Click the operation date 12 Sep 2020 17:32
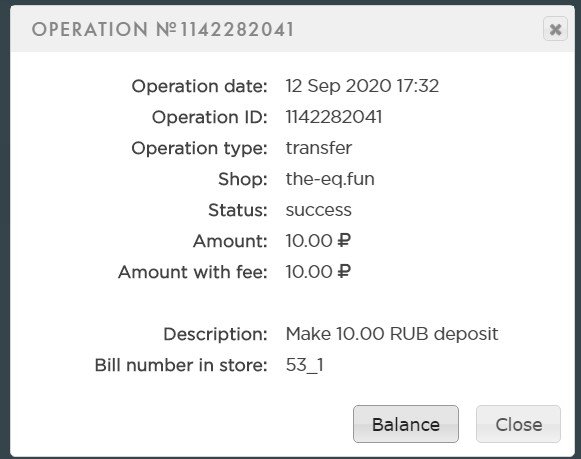The width and height of the screenshot is (581, 459). pyautogui.click(x=362, y=86)
